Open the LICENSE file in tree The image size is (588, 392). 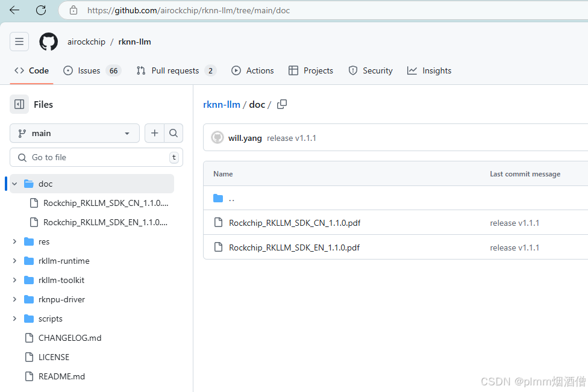(54, 357)
